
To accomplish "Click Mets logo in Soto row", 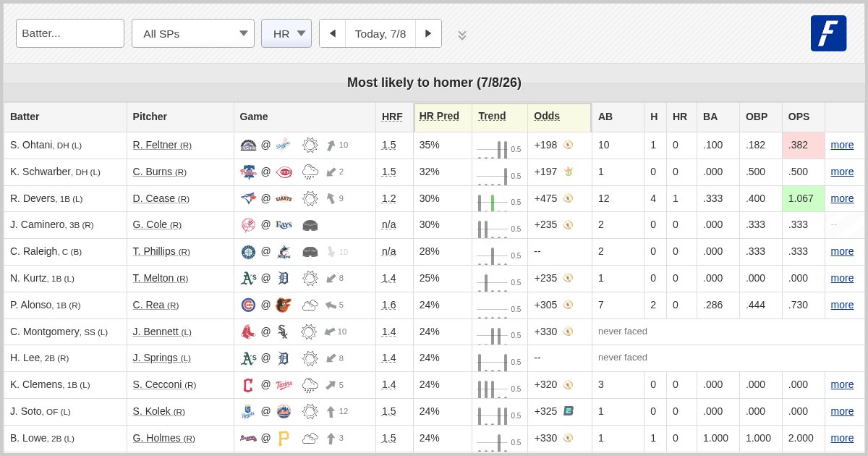I will tap(284, 411).
